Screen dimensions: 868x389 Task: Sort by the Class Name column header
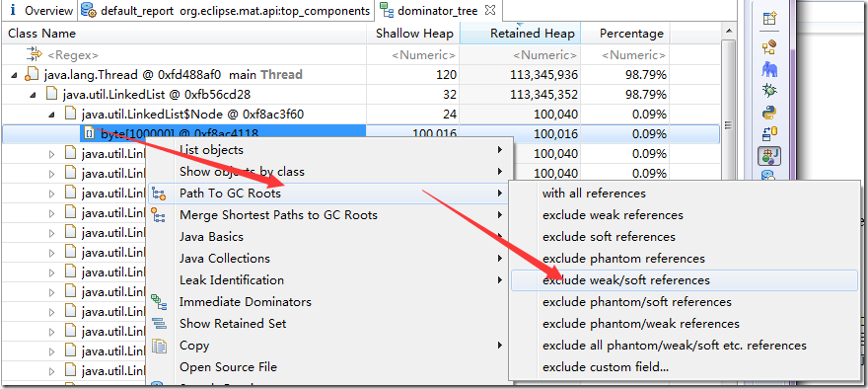coord(183,34)
